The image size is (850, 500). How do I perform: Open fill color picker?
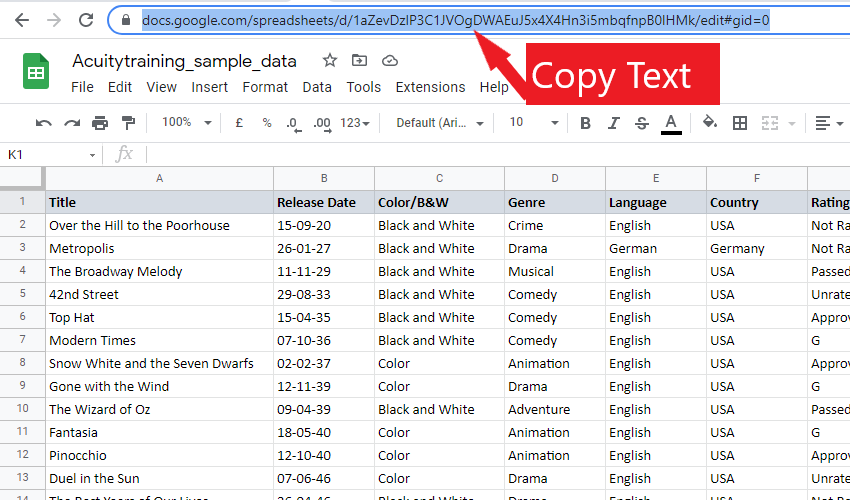pos(710,123)
